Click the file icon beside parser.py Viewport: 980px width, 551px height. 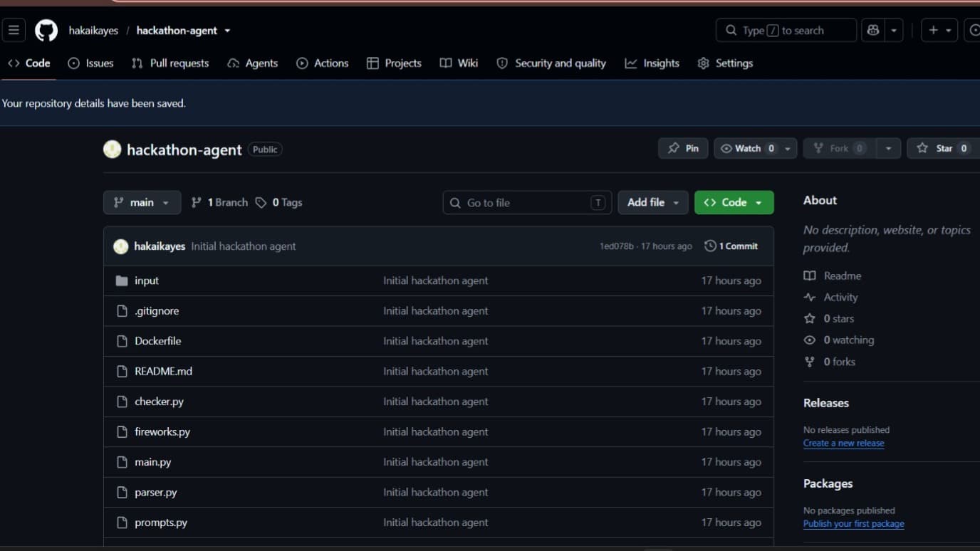[x=121, y=493]
